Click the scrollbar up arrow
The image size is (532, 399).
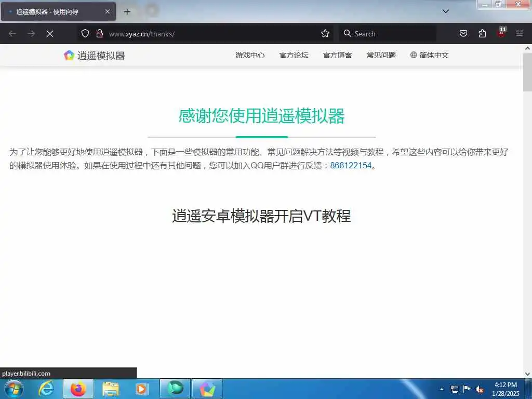coord(527,48)
